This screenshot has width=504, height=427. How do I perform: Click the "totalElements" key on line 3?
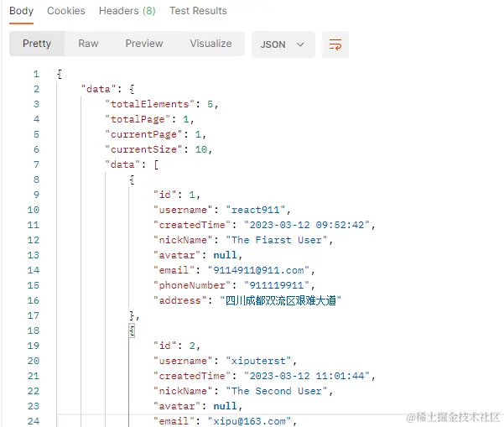(150, 104)
